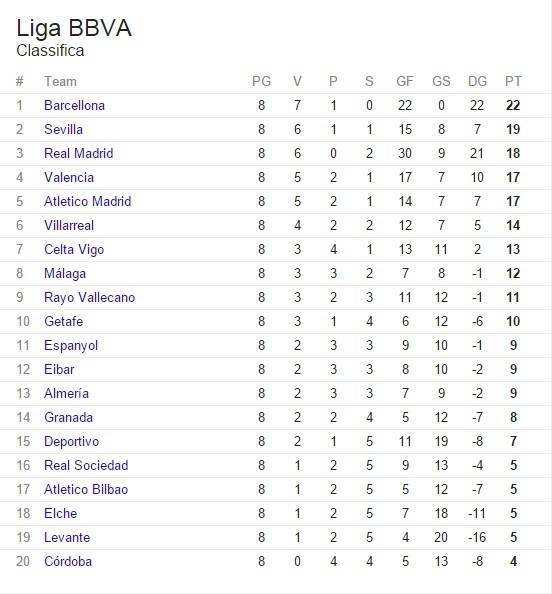Select the Villarreal team link
This screenshot has width=552, height=594.
pos(69,225)
